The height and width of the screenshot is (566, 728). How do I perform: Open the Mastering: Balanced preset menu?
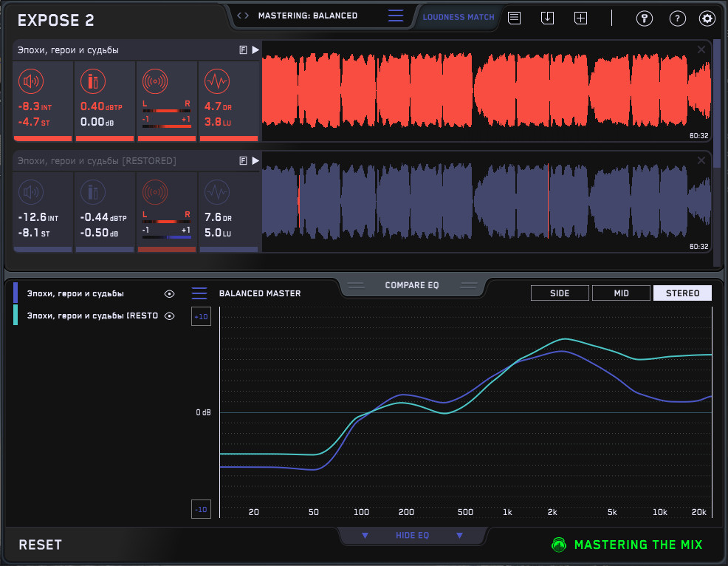396,16
